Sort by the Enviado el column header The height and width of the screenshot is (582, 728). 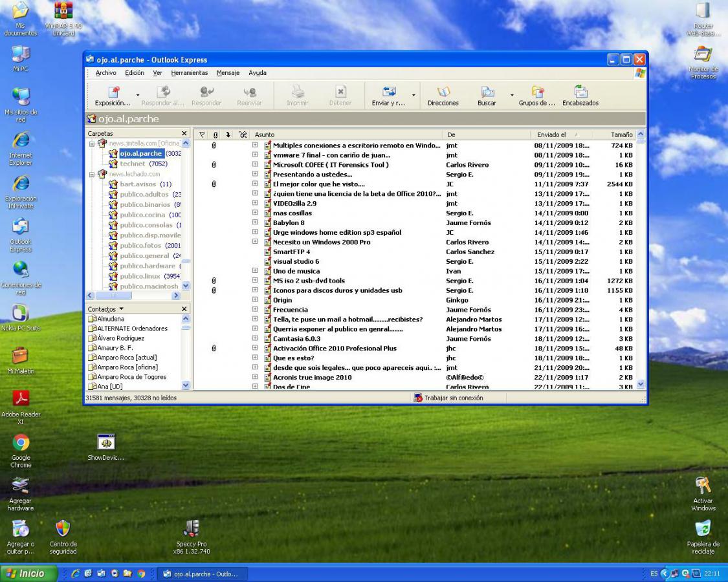point(561,135)
